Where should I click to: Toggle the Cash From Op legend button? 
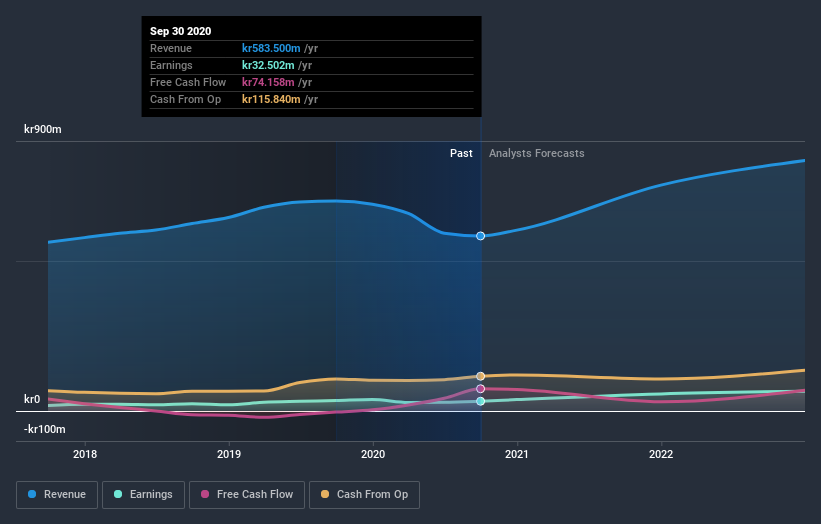click(364, 495)
